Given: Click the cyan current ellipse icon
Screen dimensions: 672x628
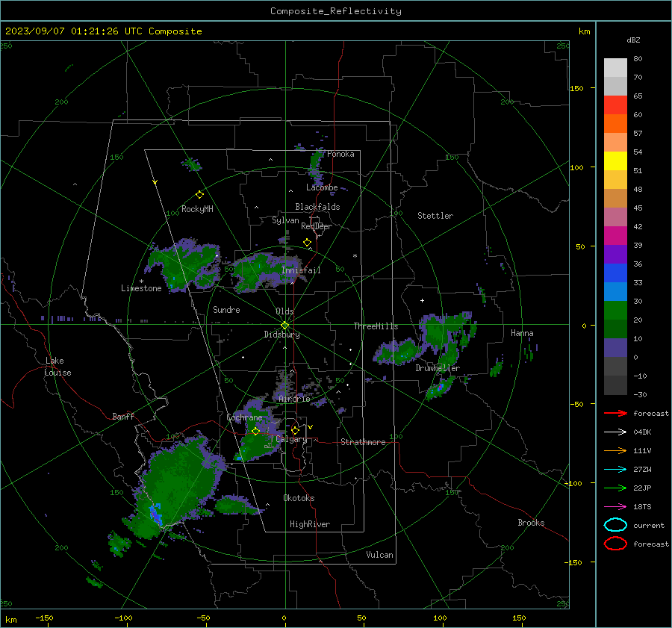Looking at the screenshot, I should point(615,525).
